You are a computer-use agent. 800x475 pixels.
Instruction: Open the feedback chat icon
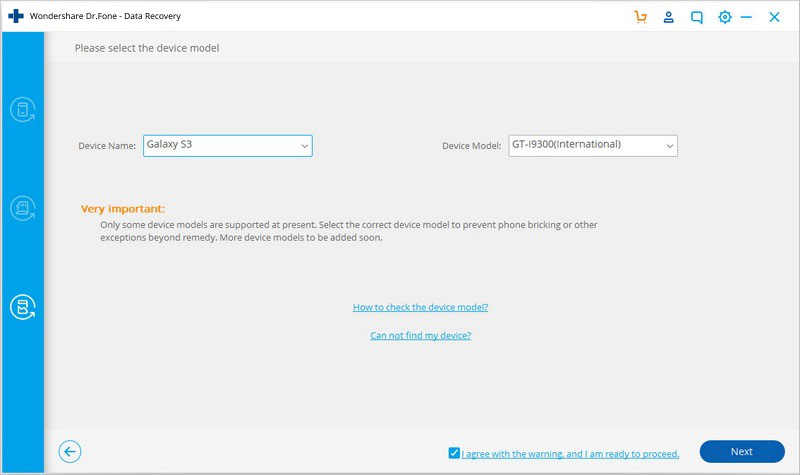click(x=696, y=17)
